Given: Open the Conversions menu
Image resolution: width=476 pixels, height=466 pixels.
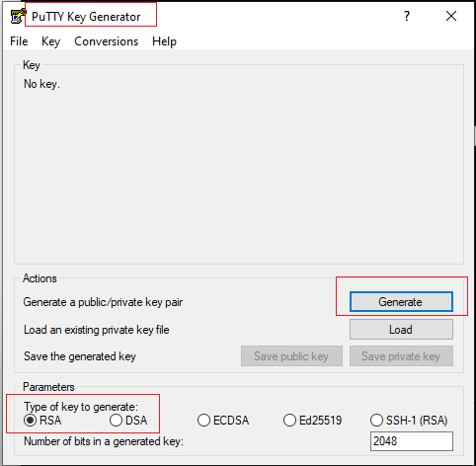Looking at the screenshot, I should (106, 41).
